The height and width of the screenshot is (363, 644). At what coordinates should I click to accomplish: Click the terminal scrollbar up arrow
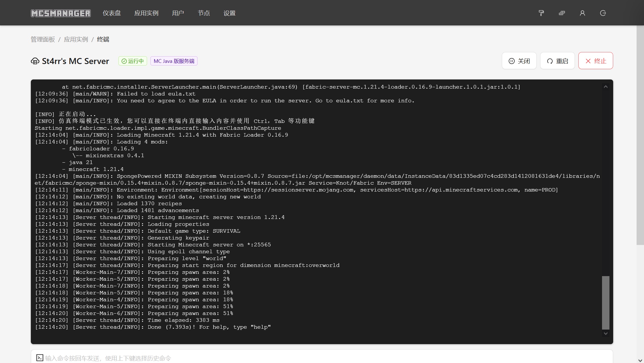(x=605, y=87)
